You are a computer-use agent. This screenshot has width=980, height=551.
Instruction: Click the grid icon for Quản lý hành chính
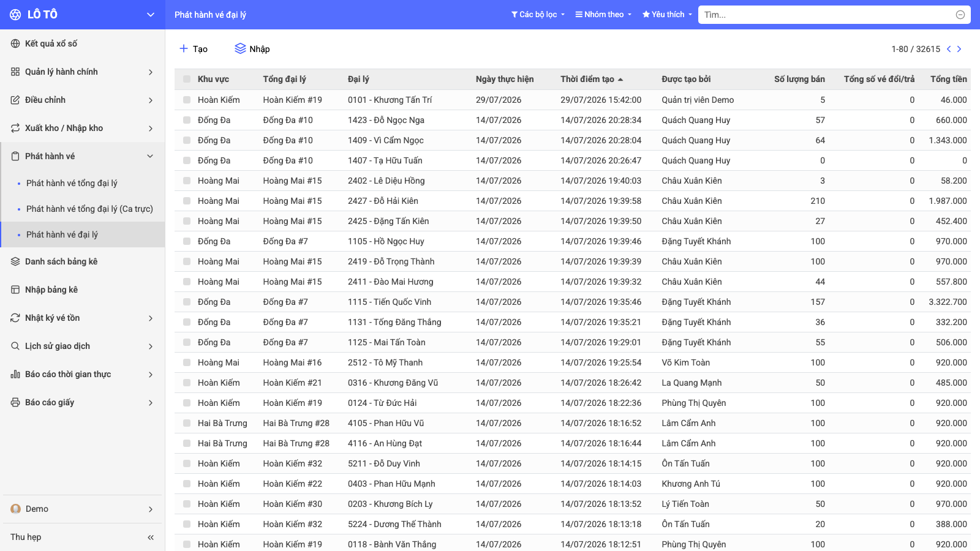pyautogui.click(x=15, y=72)
